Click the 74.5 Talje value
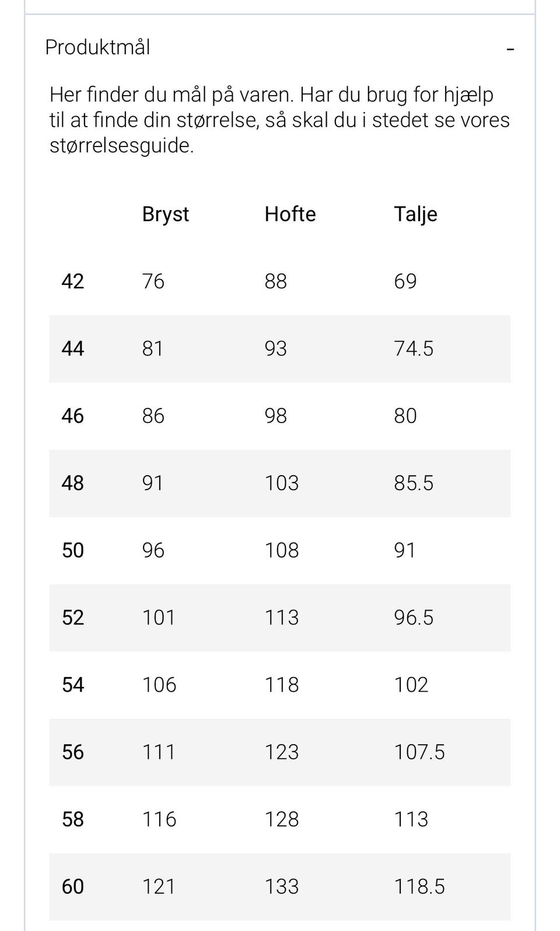Image resolution: width=560 pixels, height=931 pixels. click(x=414, y=348)
